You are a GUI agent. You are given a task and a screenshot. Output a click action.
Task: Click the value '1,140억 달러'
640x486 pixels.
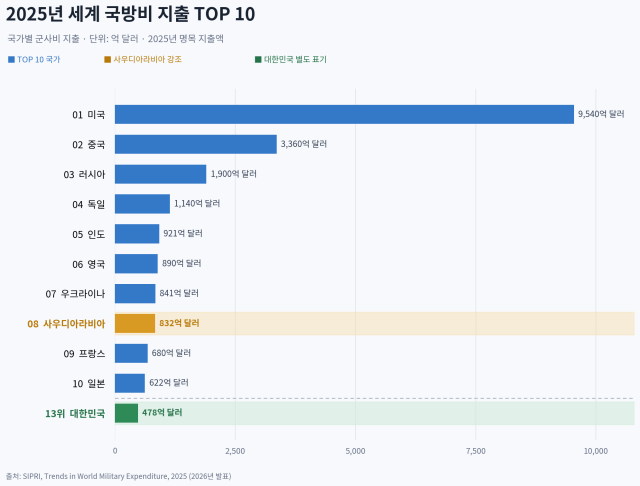(x=197, y=203)
